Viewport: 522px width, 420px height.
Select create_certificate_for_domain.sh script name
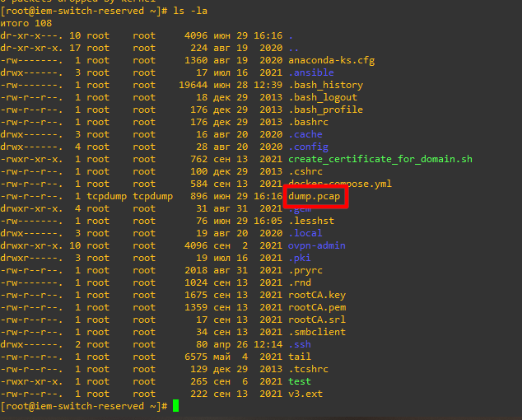tap(380, 159)
